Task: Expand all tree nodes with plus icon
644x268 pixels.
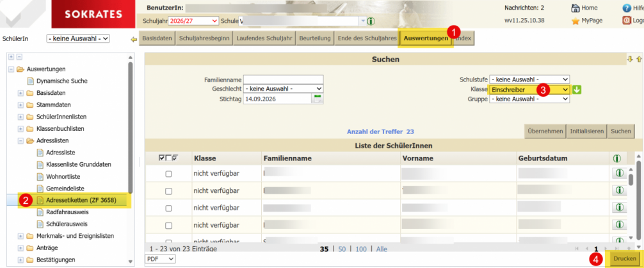Action: (11, 56)
